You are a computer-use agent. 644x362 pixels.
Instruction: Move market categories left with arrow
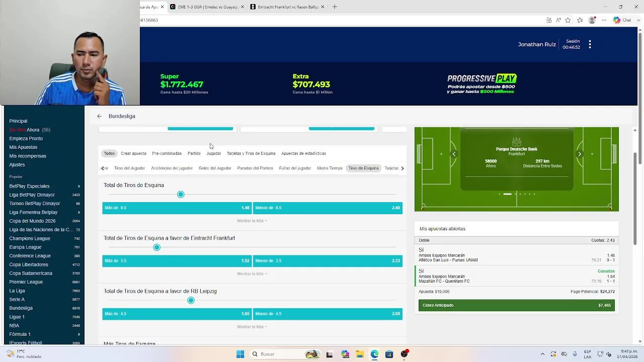(x=103, y=168)
